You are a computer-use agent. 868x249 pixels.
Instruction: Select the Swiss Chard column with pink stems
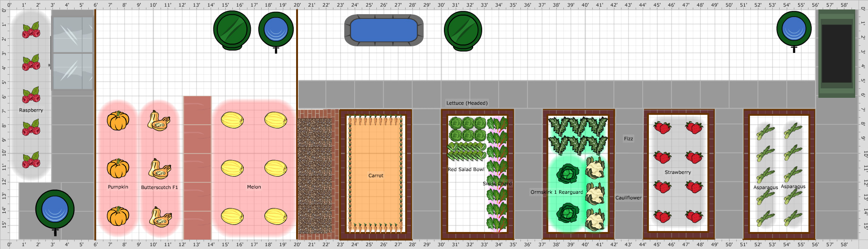(x=497, y=173)
